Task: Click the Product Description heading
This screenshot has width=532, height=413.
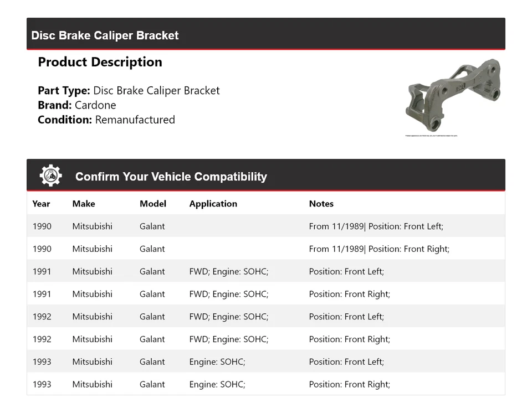Action: click(x=100, y=62)
